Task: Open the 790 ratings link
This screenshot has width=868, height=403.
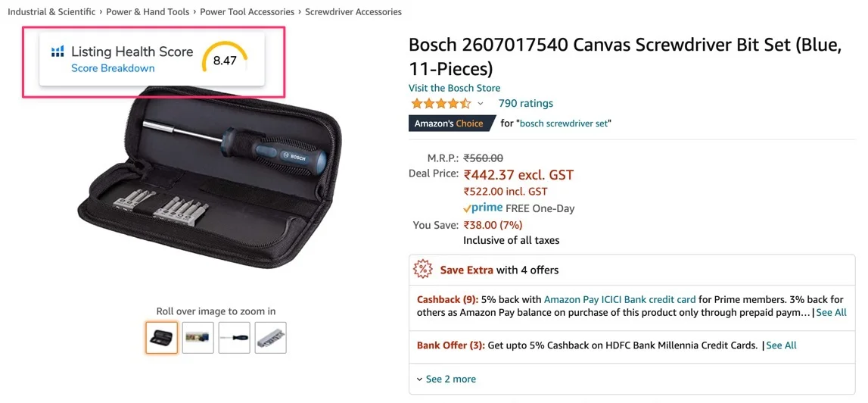Action: [526, 103]
